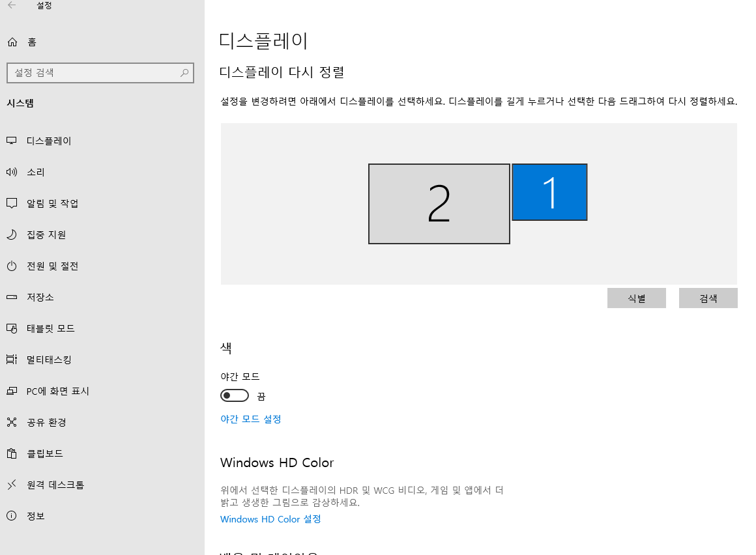Click the 홈 label in sidebar
Image resolution: width=756 pixels, height=555 pixels.
(32, 42)
